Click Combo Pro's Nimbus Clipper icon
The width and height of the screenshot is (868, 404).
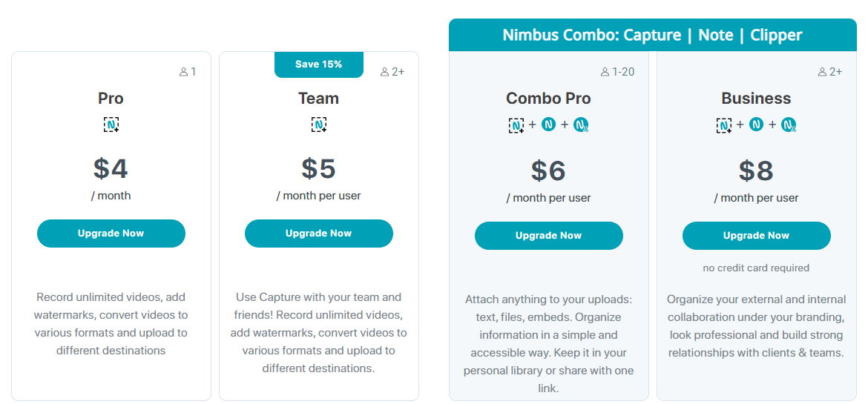click(x=581, y=125)
